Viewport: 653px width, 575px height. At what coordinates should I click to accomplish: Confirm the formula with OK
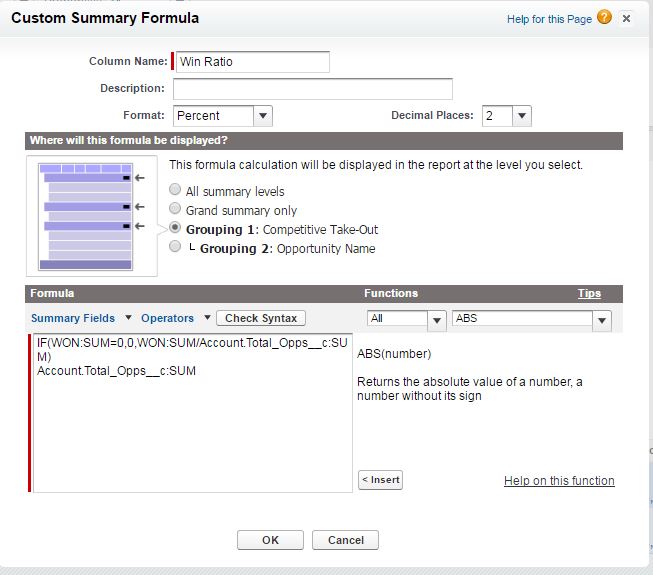click(270, 540)
